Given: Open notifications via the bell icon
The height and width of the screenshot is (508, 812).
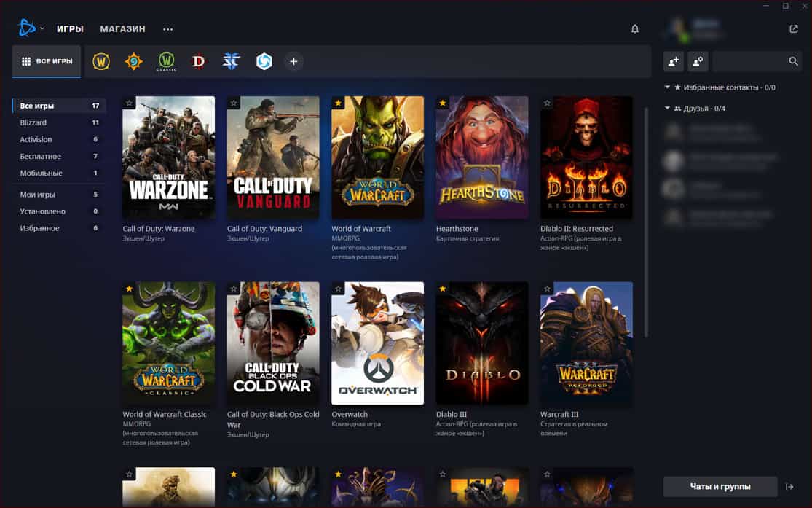Looking at the screenshot, I should 634,29.
